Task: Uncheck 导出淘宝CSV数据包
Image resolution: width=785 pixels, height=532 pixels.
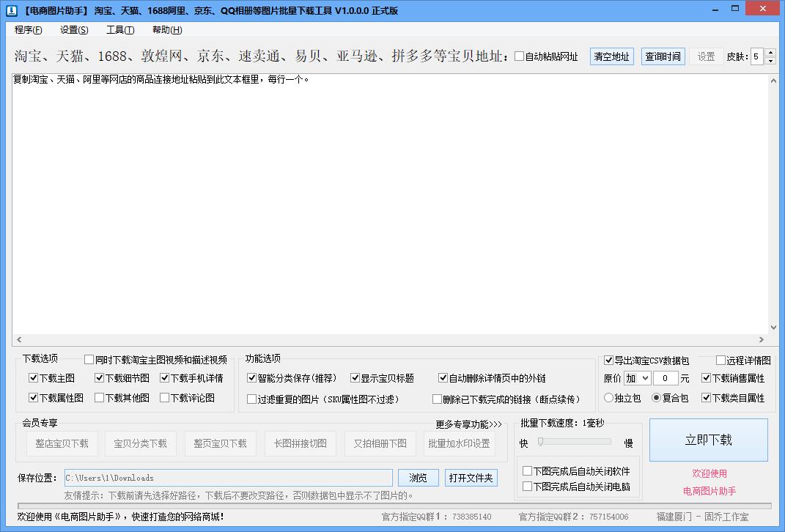Action: tap(608, 360)
